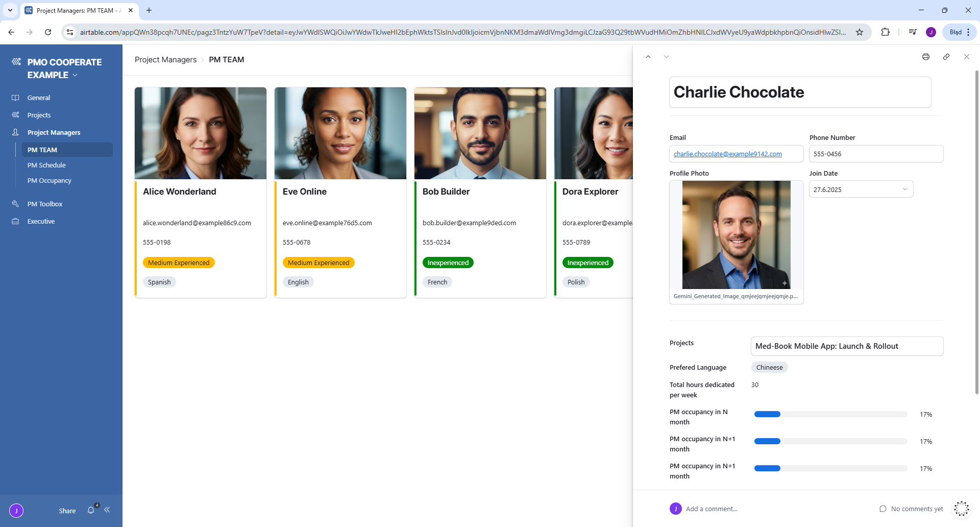Click the Phone Number field

876,154
